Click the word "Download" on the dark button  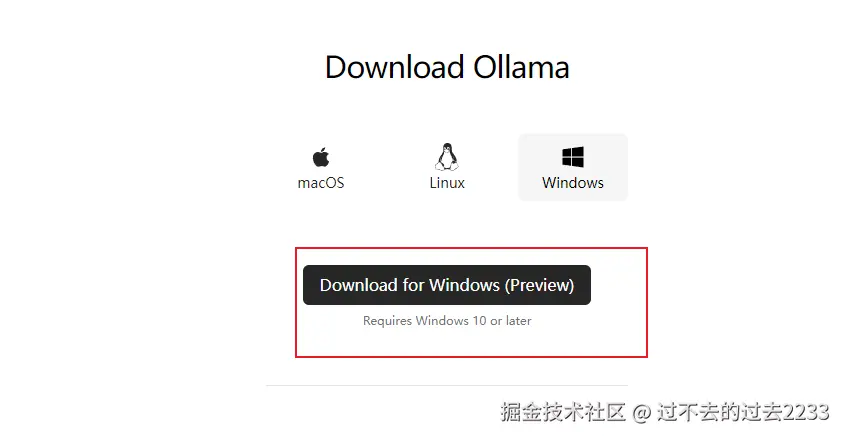(x=351, y=285)
